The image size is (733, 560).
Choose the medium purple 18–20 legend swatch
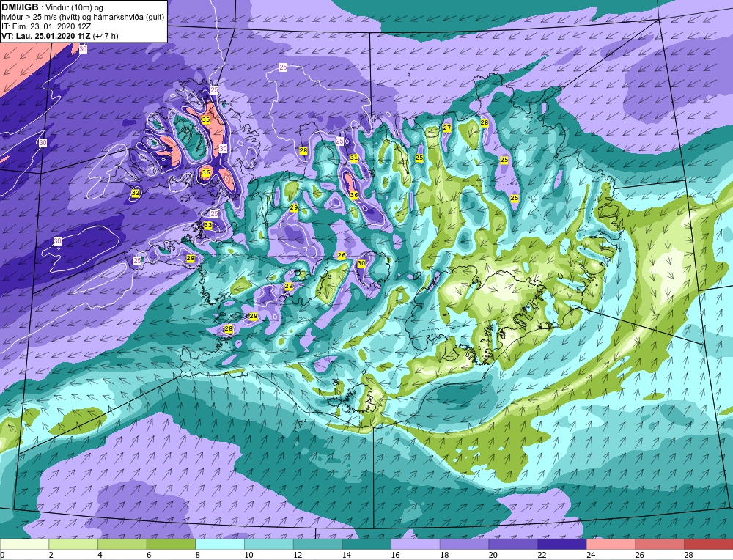pyautogui.click(x=464, y=544)
